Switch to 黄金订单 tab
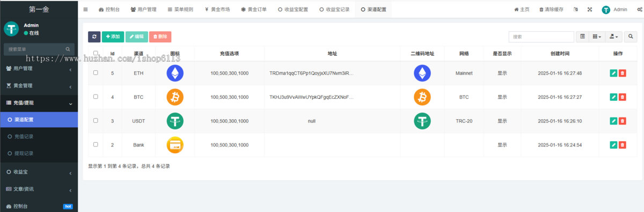Image resolution: width=644 pixels, height=212 pixels. click(x=253, y=10)
